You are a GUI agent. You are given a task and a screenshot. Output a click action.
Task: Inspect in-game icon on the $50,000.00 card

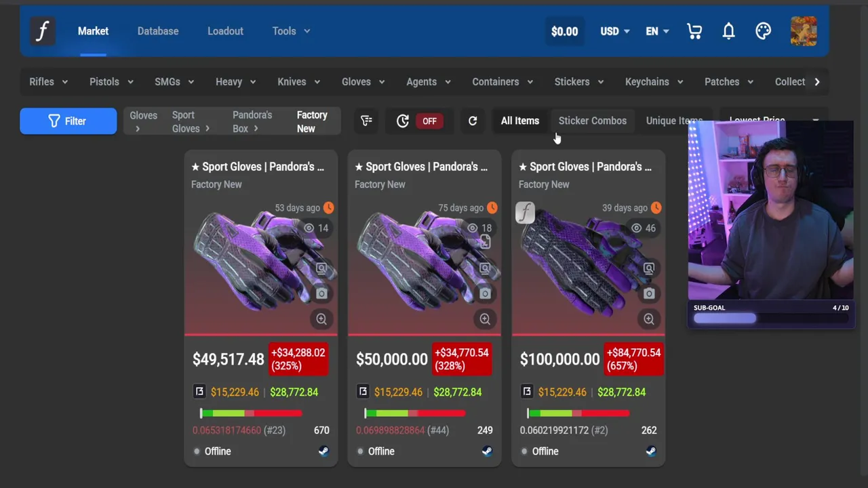pyautogui.click(x=485, y=268)
